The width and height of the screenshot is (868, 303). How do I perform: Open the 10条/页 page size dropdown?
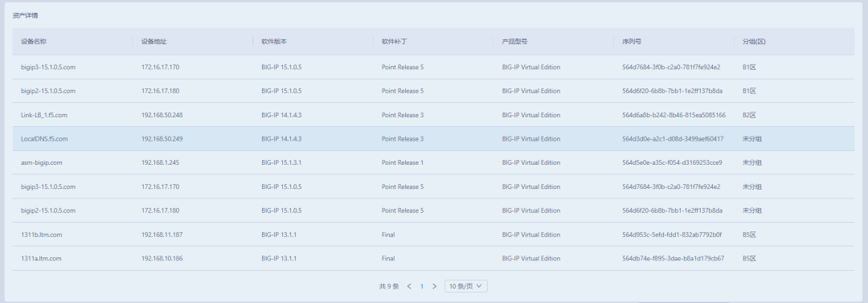[466, 286]
